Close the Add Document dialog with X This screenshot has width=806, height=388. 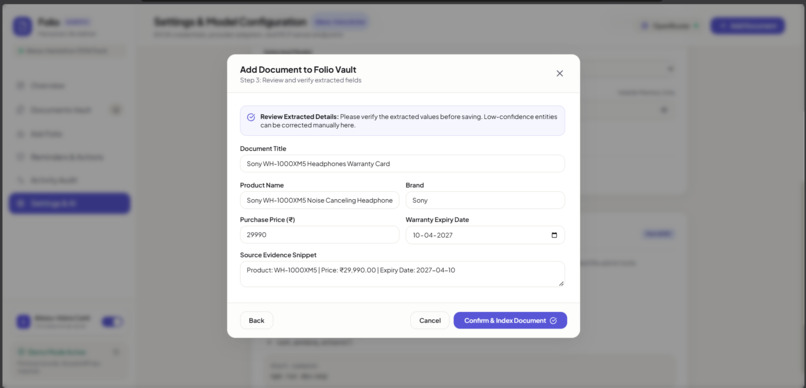click(560, 73)
